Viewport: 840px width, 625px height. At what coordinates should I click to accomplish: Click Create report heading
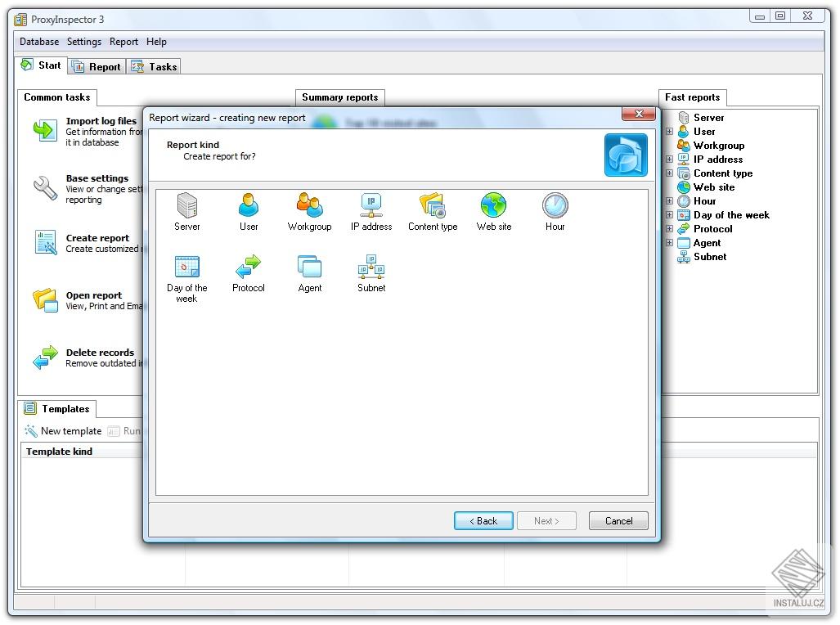[97, 238]
